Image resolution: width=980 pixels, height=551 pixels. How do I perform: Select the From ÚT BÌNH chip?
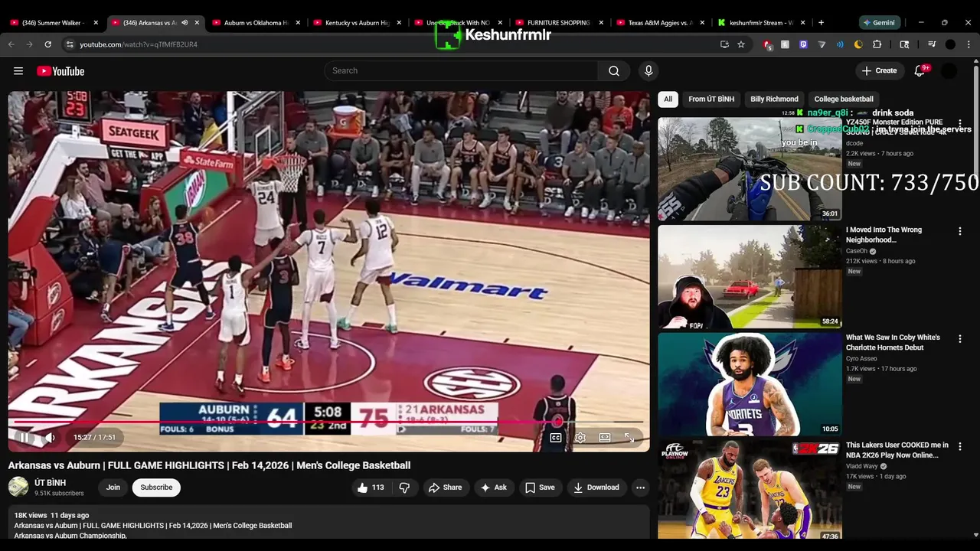pyautogui.click(x=711, y=99)
